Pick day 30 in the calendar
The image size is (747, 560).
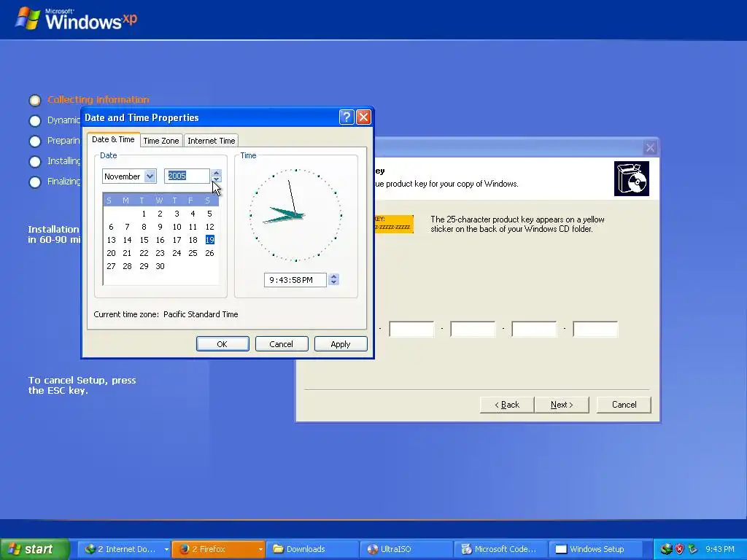click(160, 266)
